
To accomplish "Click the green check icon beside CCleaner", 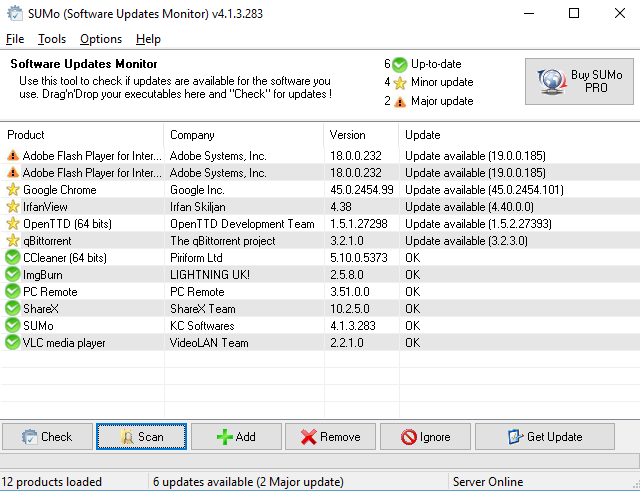I will coord(13,258).
